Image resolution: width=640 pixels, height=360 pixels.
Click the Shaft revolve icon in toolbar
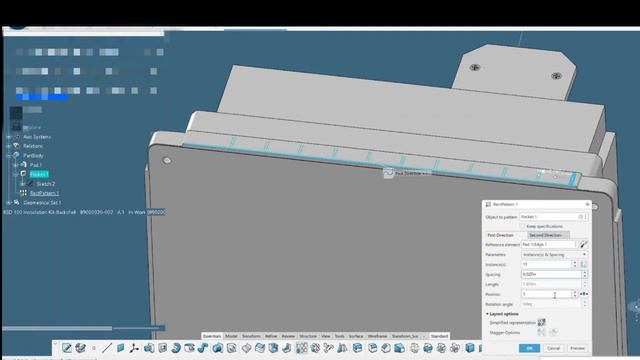click(176, 348)
